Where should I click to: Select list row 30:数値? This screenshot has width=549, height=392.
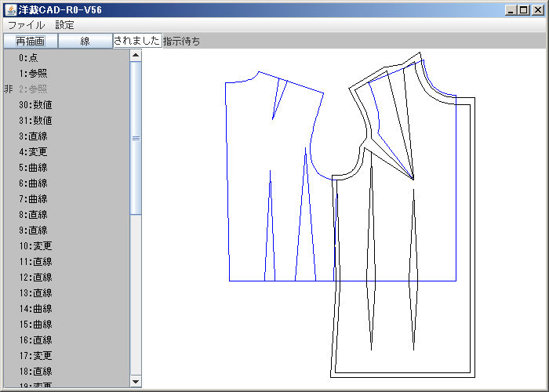click(67, 104)
